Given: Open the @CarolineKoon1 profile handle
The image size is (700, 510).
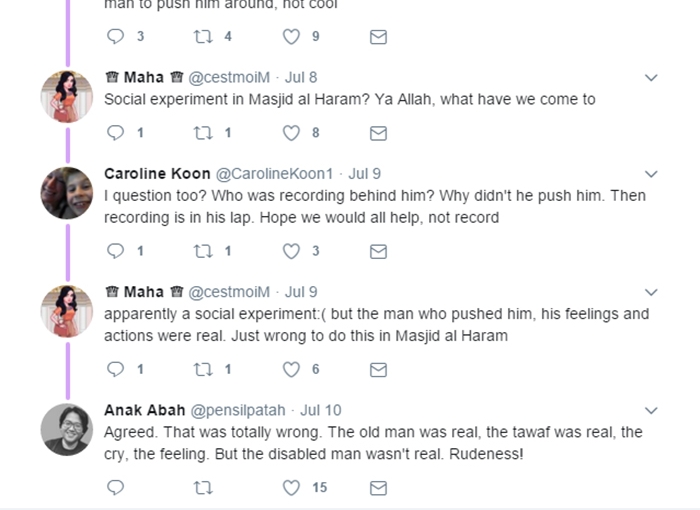Looking at the screenshot, I should tap(275, 174).
